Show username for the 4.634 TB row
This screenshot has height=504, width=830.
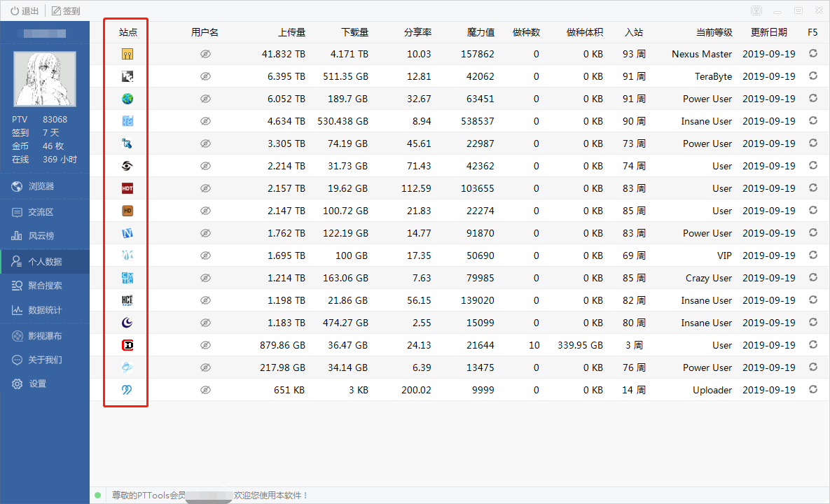click(205, 121)
